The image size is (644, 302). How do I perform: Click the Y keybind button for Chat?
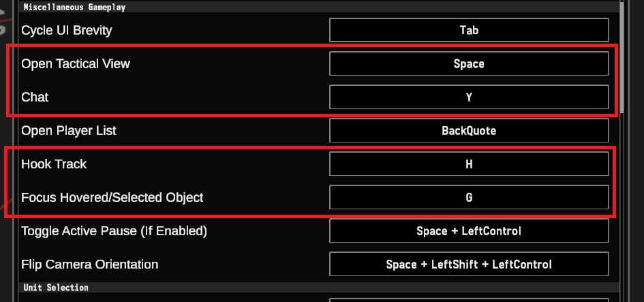point(469,97)
